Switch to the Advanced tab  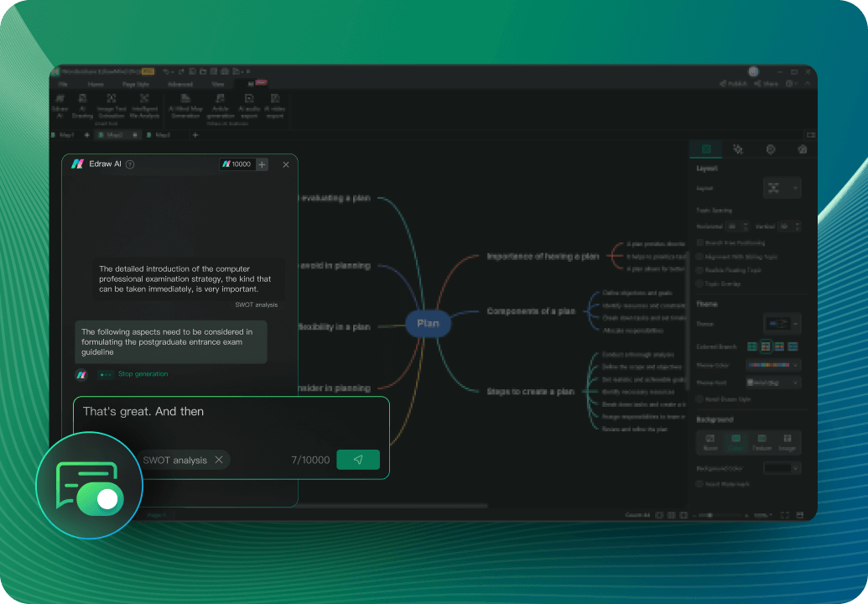click(x=180, y=84)
